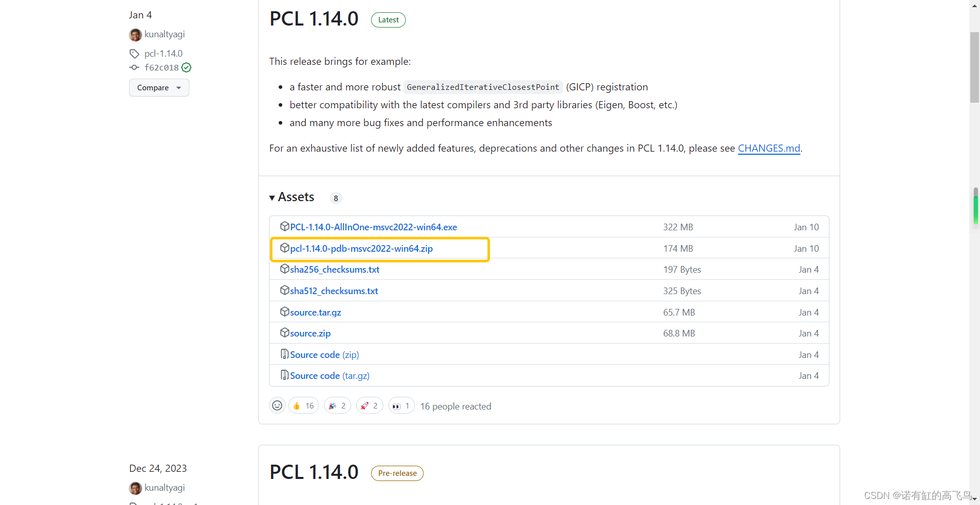Download Source code (zip)
Image resolution: width=980 pixels, height=505 pixels.
(x=325, y=355)
